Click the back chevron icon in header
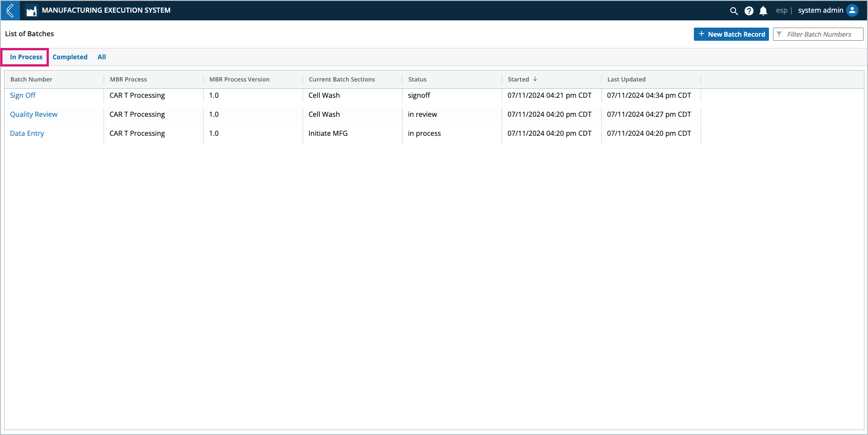Image resolution: width=868 pixels, height=435 pixels. (10, 10)
